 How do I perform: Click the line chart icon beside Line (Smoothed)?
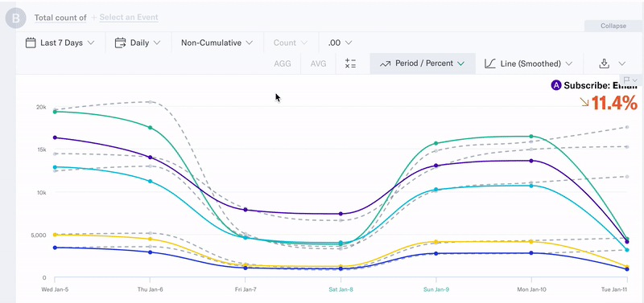pos(490,63)
